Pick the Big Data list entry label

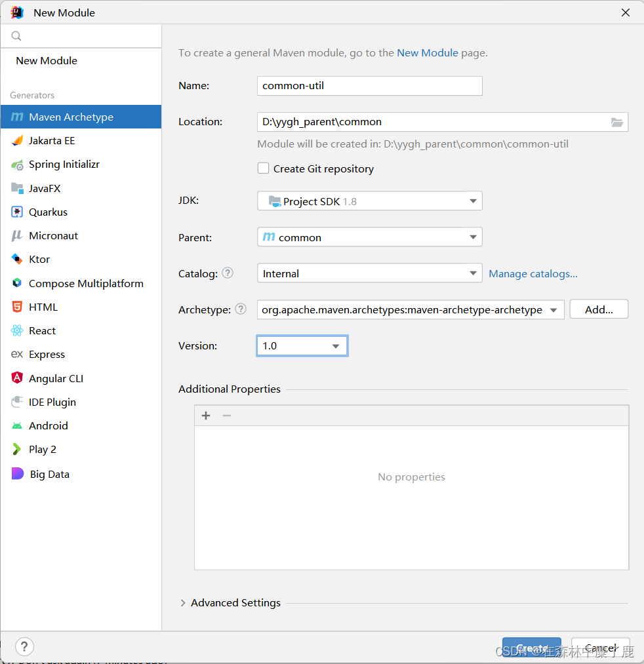(50, 475)
